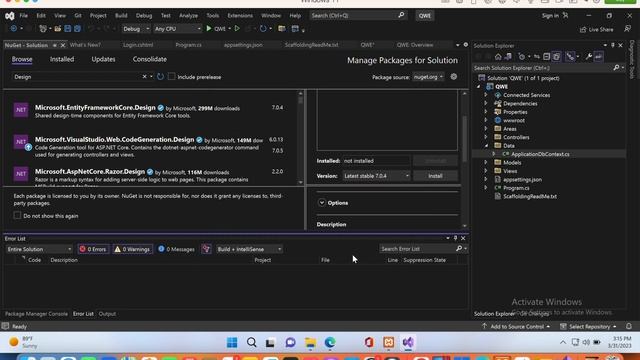Screen dimensions: 640x360
Task: Open Properties wrench icon in Solution Explorer
Action: pyautogui.click(x=588, y=57)
